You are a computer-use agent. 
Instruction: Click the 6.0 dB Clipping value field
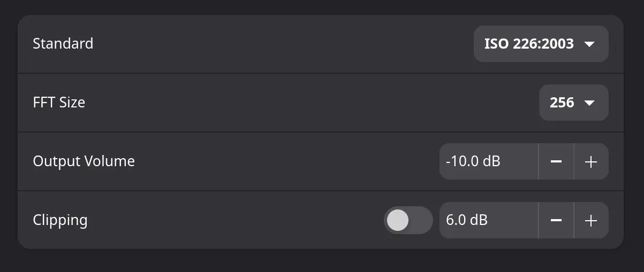(x=487, y=220)
